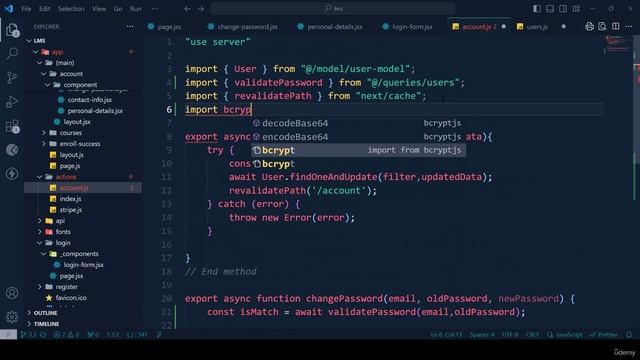
Task: Click the UTF-8 encoding indicator
Action: click(x=510, y=335)
